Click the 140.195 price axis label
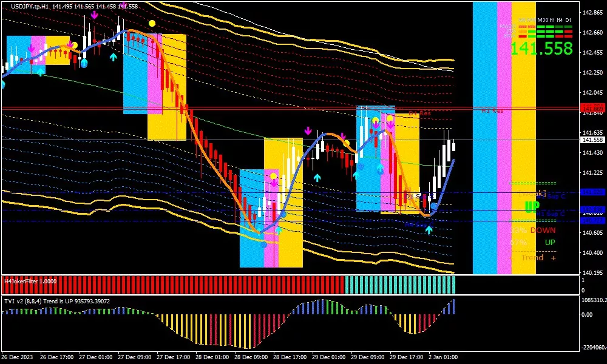 point(592,273)
